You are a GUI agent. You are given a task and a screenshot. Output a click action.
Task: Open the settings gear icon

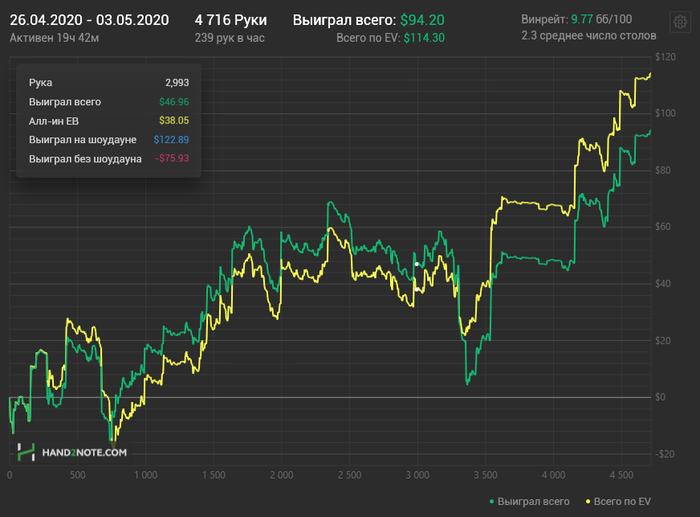(680, 21)
